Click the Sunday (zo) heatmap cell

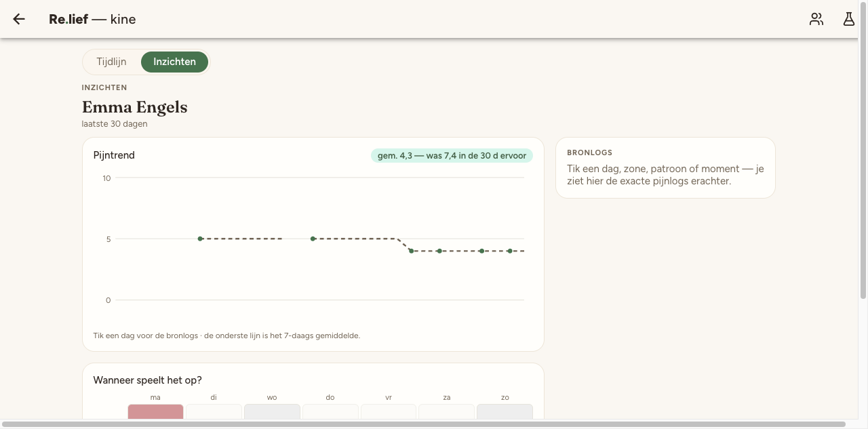505,412
